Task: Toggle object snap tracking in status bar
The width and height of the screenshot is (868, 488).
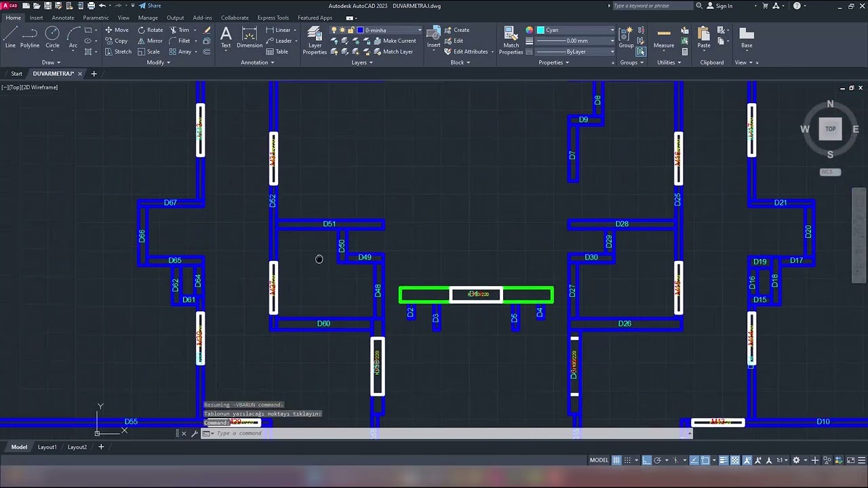Action: coord(694,460)
